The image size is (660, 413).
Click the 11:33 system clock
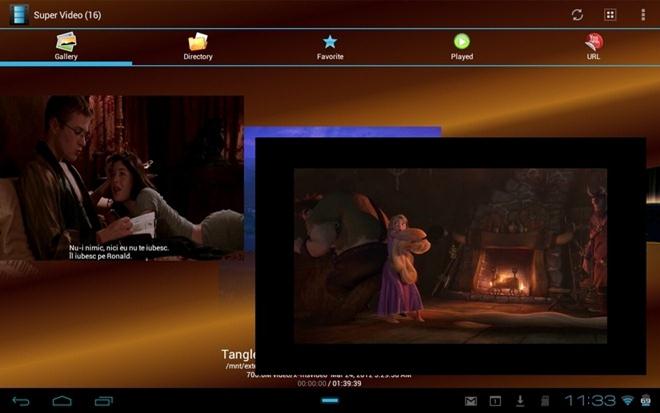[590, 400]
